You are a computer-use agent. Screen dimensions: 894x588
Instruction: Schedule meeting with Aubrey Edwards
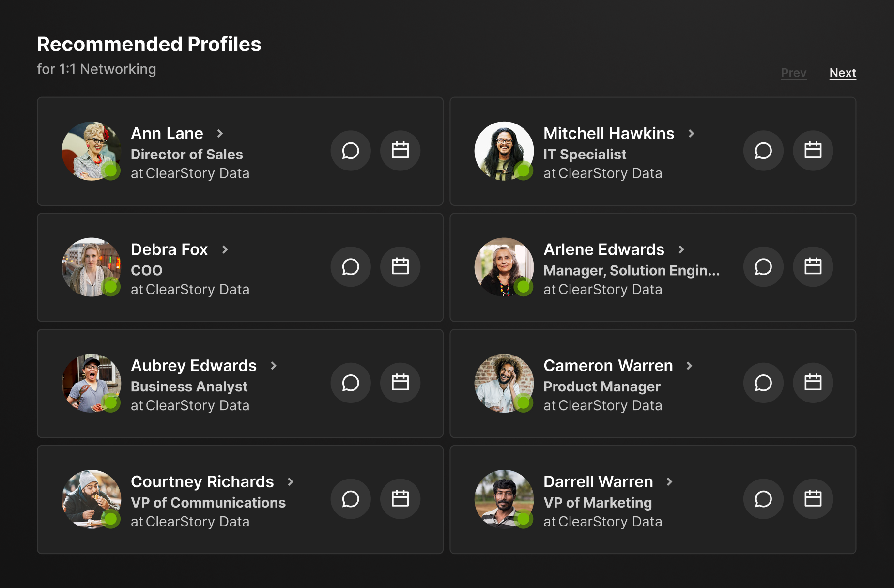click(x=400, y=383)
